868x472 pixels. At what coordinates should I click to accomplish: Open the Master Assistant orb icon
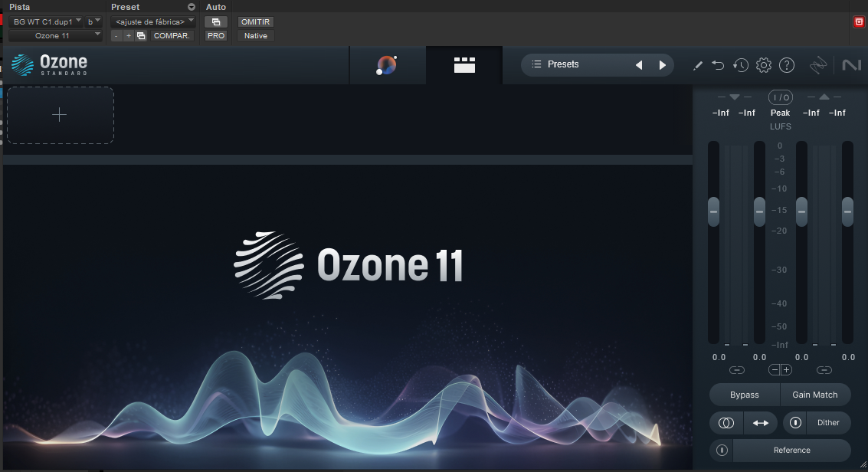pos(386,65)
